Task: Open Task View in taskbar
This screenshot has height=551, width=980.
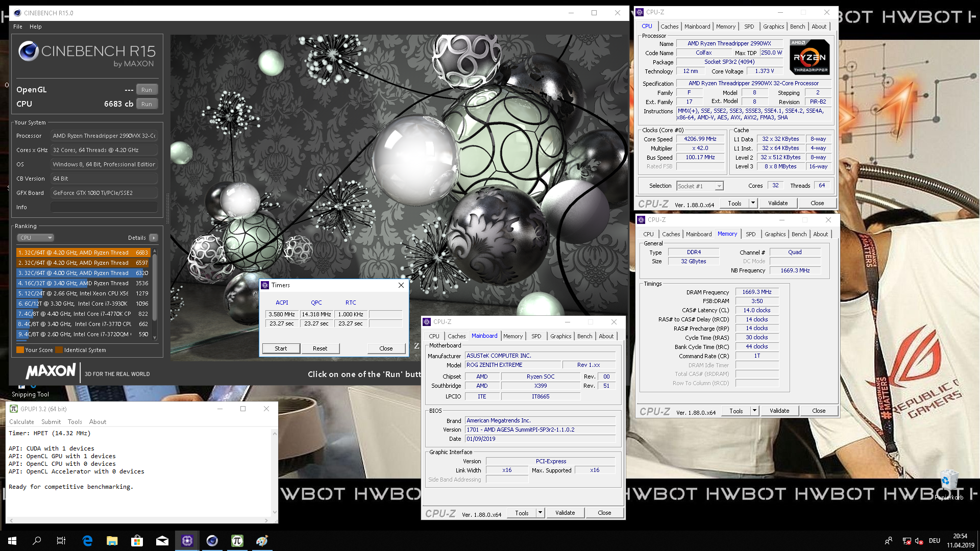Action: coord(61,541)
